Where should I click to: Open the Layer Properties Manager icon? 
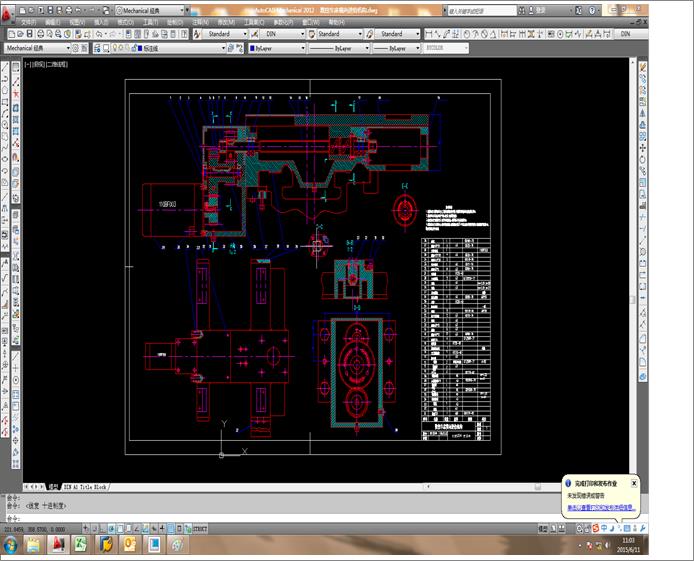point(97,48)
